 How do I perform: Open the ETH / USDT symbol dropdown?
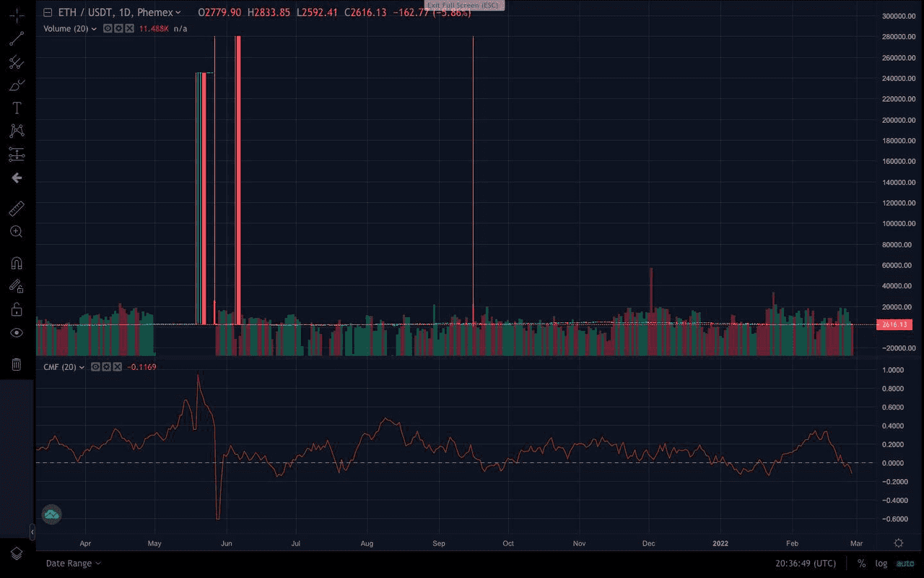[x=178, y=12]
